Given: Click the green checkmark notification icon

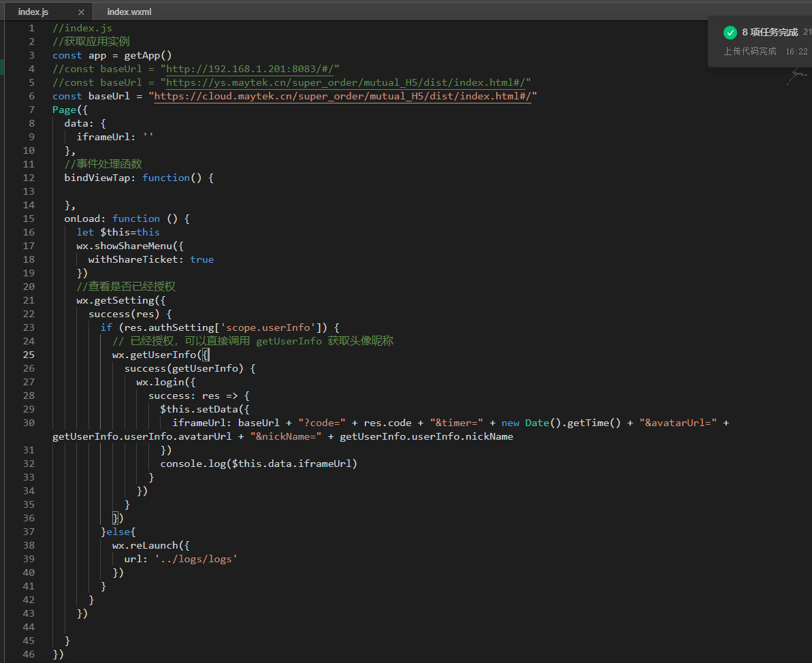Looking at the screenshot, I should (x=730, y=33).
